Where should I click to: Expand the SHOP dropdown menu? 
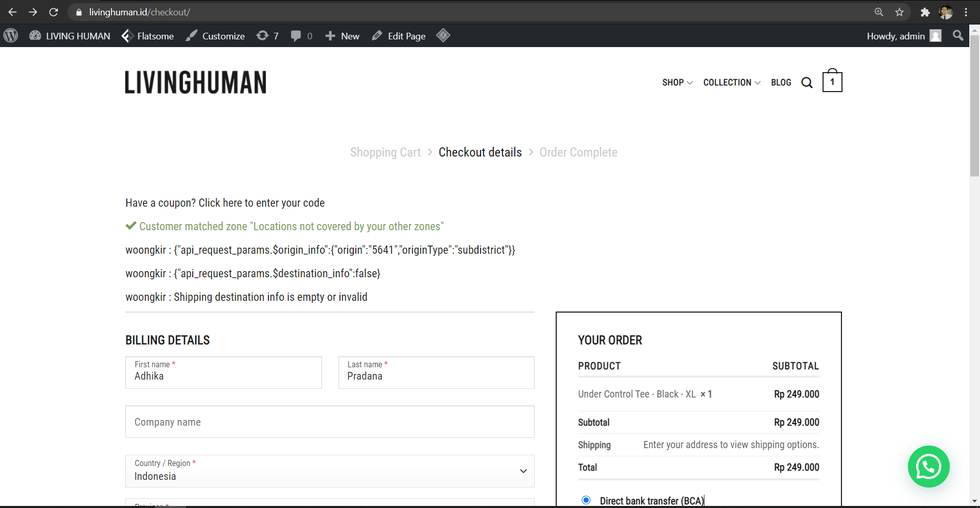pyautogui.click(x=677, y=82)
